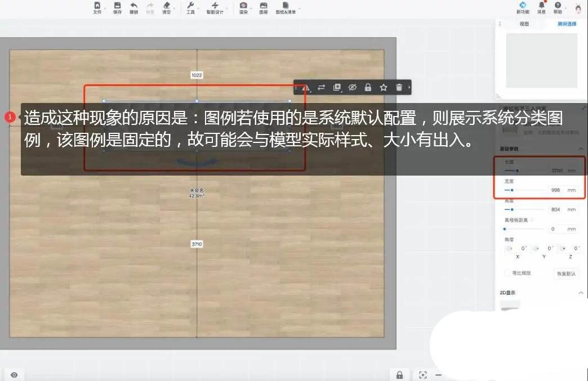Click the replace swap-arrows icon in floating toolbar
The image size is (588, 381).
(321, 87)
